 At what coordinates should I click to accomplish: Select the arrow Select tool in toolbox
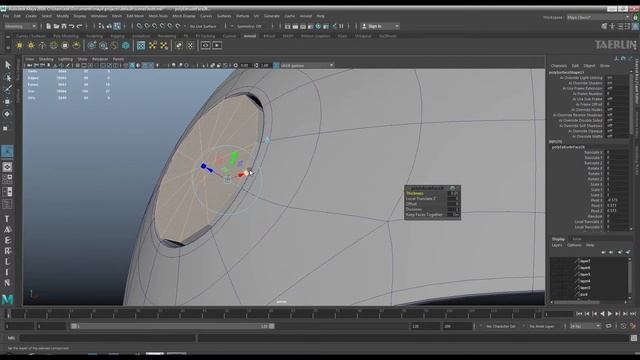pyautogui.click(x=7, y=65)
